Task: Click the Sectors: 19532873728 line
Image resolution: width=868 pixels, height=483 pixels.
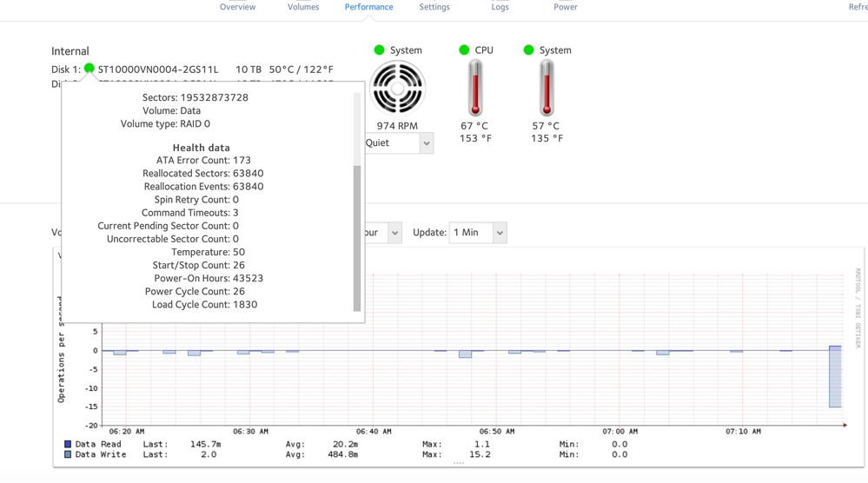Action: tap(195, 97)
